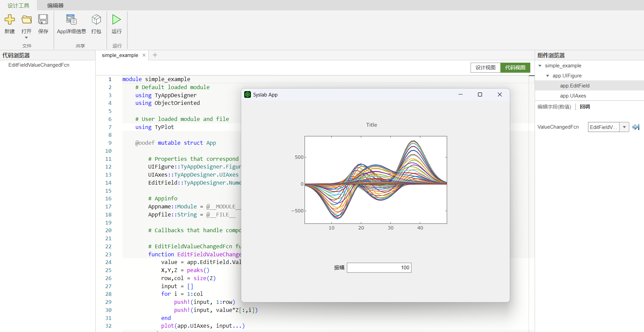Expand the Open button dropdown arrow
Image resolution: width=644 pixels, height=332 pixels.
(x=26, y=38)
